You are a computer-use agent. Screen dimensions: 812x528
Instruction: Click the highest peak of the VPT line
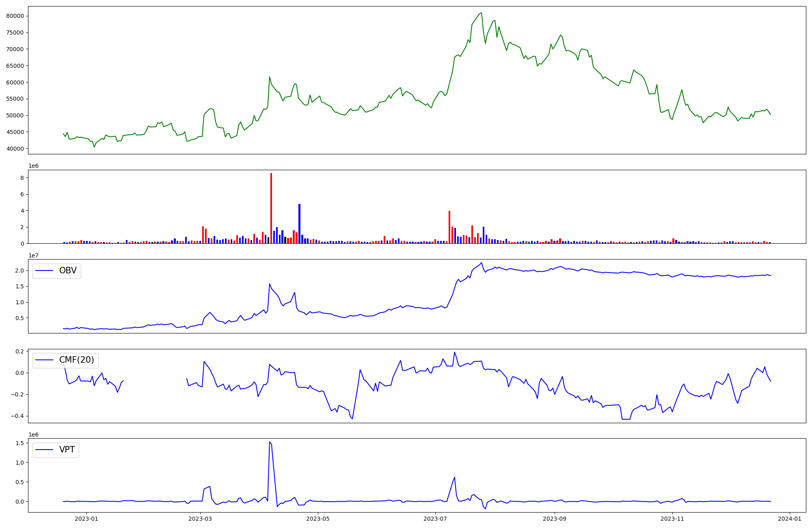[270, 442]
